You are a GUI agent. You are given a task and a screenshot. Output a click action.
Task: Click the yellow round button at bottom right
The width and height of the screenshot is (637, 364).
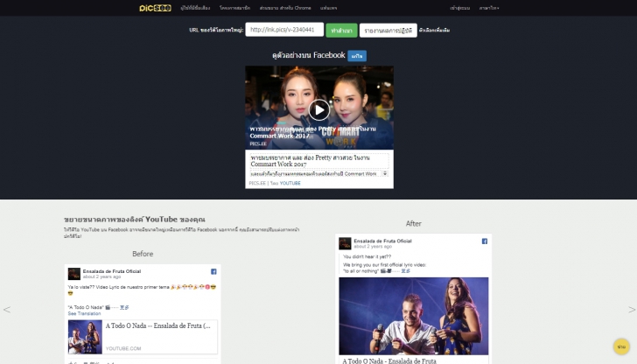point(621,346)
